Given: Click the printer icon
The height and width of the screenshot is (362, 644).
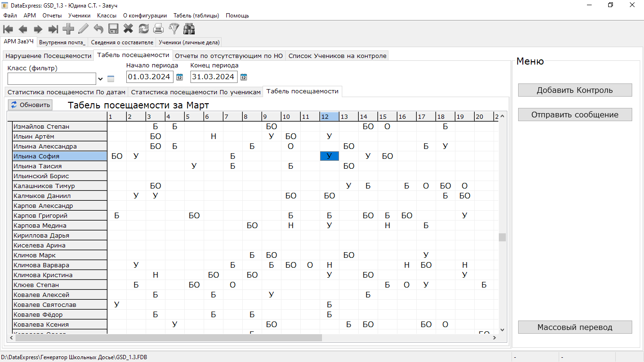Looking at the screenshot, I should coord(158,29).
